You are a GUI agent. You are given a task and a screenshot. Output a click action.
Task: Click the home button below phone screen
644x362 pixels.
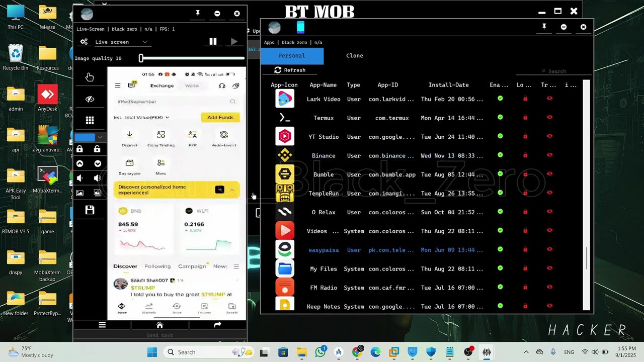(159, 325)
